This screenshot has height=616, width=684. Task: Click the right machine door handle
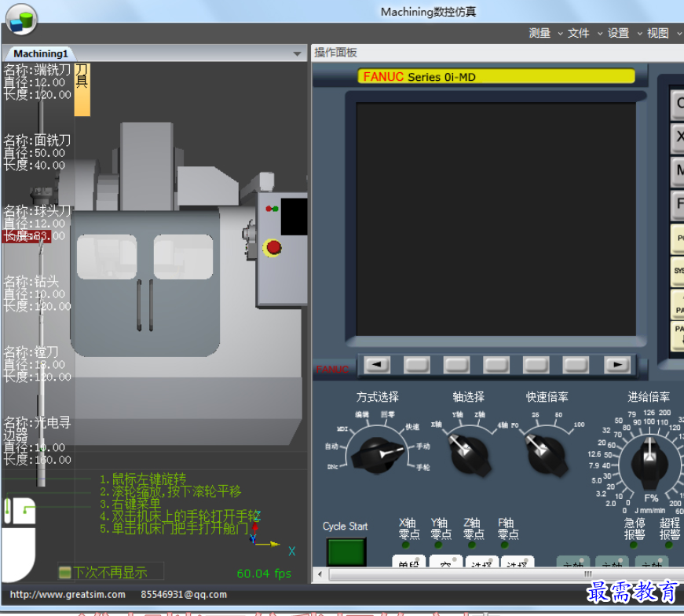tap(151, 305)
